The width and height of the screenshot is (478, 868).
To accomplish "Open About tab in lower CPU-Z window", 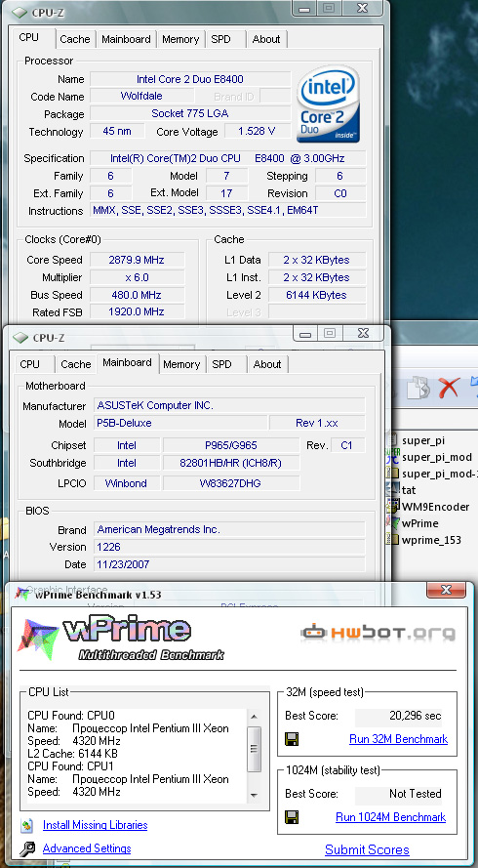I will click(x=267, y=364).
